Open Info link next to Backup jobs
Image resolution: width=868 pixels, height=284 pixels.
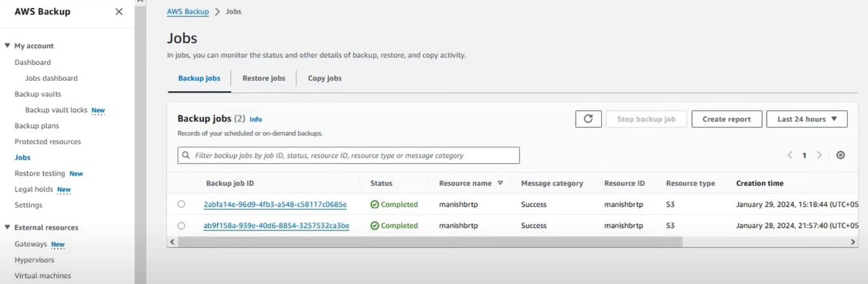[255, 119]
